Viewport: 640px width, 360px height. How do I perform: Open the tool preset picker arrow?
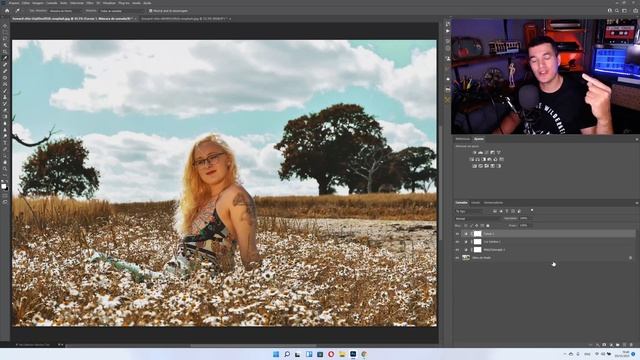22,11
